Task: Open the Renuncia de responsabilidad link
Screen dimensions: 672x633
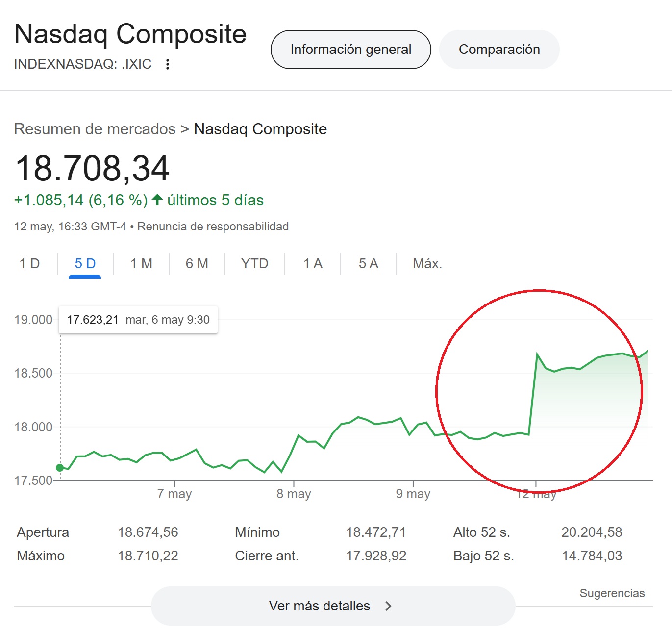Action: point(213,227)
